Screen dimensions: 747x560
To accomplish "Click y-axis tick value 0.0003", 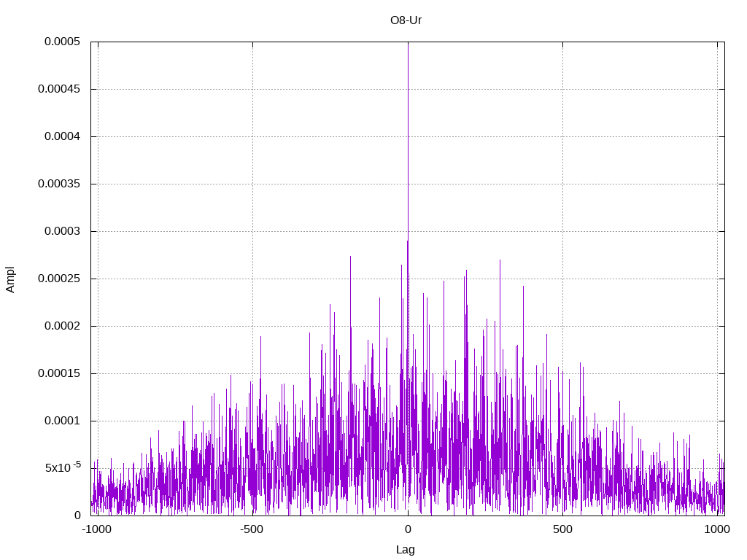I will [x=63, y=231].
